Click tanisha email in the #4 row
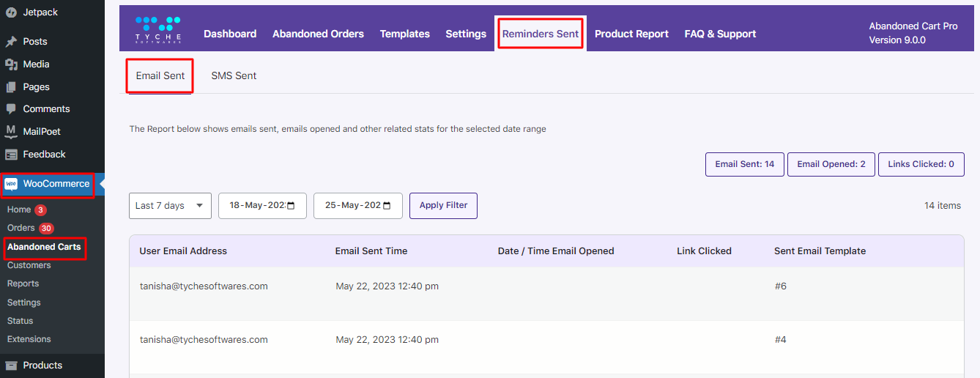Viewport: 980px width, 378px height. (x=204, y=340)
